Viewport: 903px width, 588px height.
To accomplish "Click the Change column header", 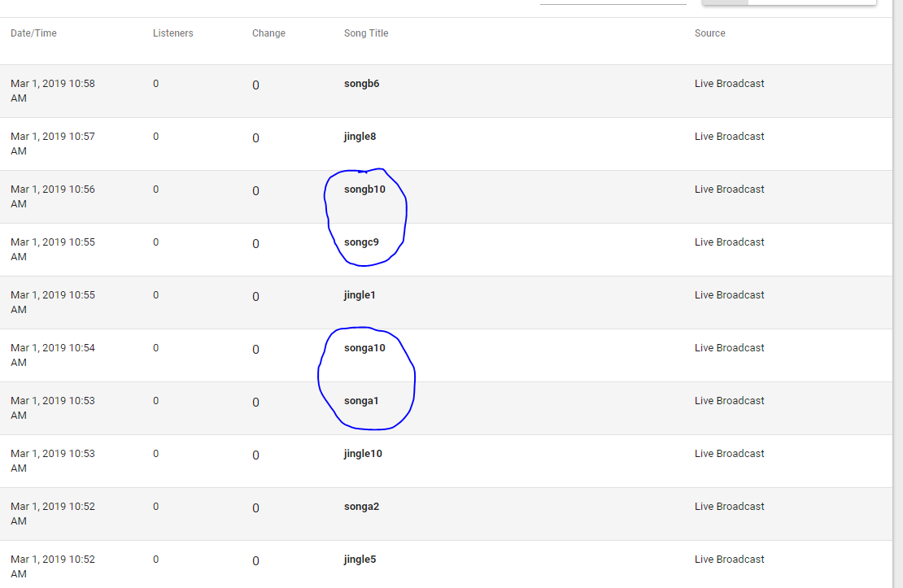I will click(x=268, y=33).
